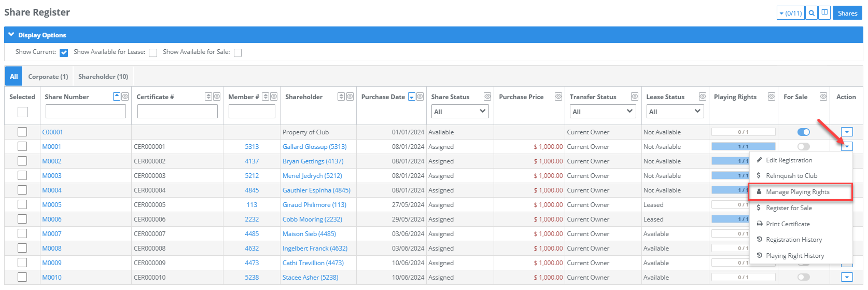
Task: Hide the Shareholder column via eye icon
Action: (x=350, y=96)
